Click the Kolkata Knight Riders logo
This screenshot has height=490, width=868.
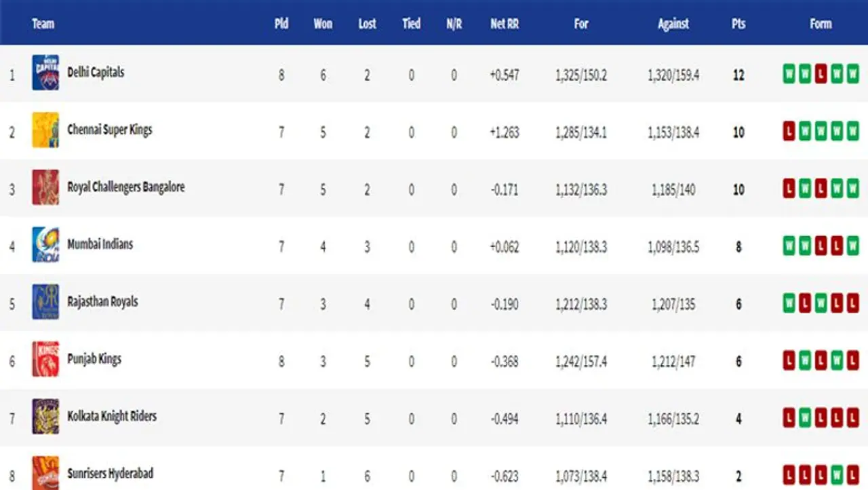coord(45,417)
